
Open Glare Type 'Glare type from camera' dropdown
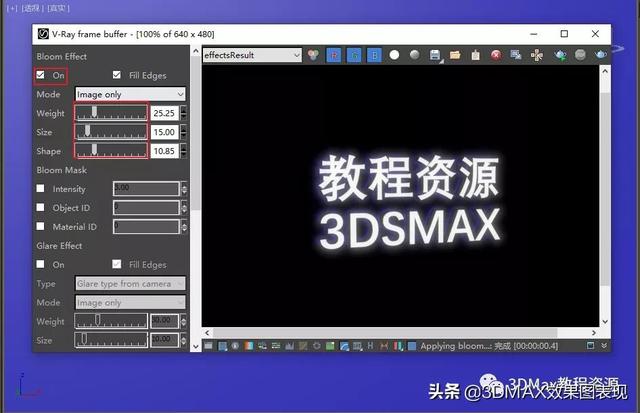point(130,283)
